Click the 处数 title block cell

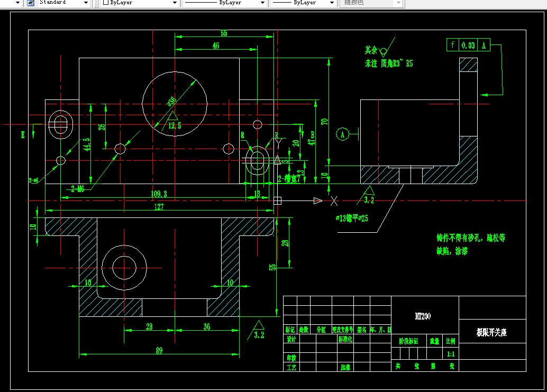point(304,330)
